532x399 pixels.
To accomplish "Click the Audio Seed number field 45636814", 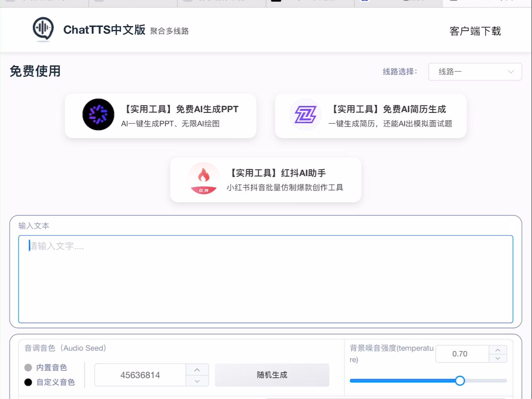I will pyautogui.click(x=140, y=375).
